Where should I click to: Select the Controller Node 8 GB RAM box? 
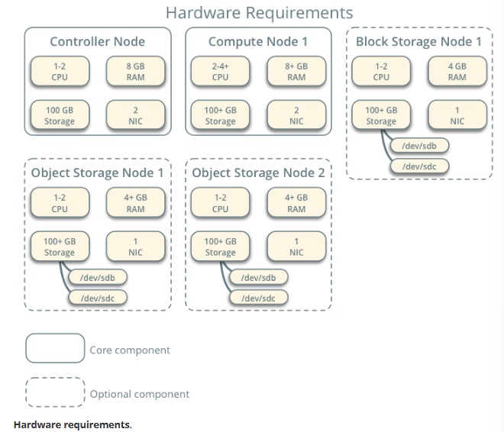click(135, 72)
